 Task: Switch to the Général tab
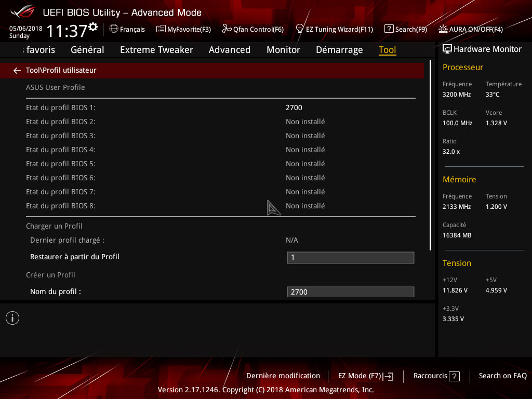[87, 49]
